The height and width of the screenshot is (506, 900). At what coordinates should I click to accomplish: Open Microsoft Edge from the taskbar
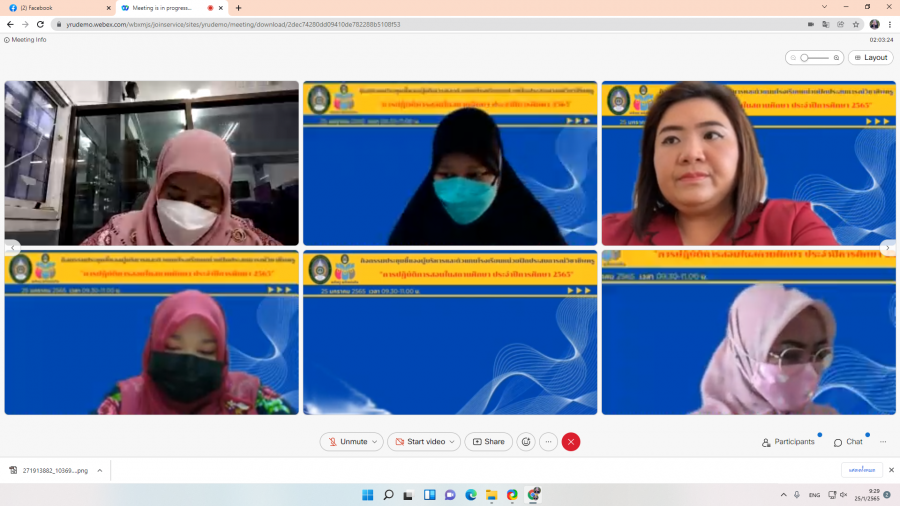(471, 495)
